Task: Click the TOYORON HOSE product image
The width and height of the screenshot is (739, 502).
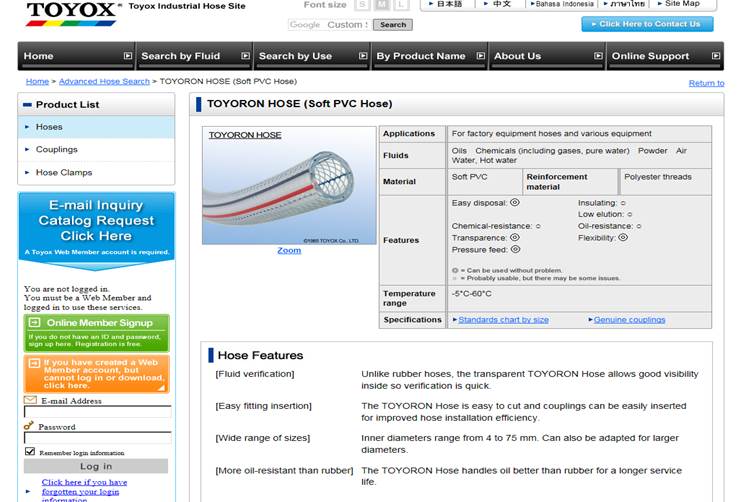Action: point(289,185)
